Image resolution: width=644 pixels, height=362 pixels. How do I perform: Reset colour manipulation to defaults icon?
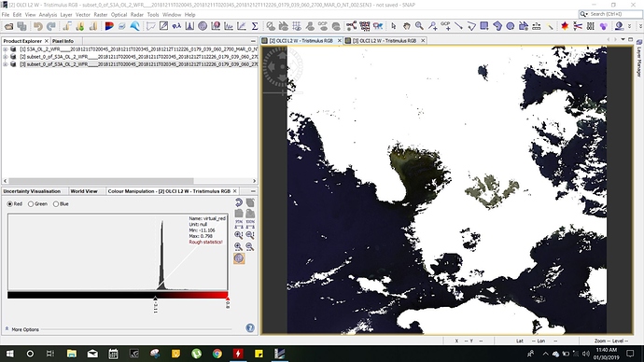point(239,202)
